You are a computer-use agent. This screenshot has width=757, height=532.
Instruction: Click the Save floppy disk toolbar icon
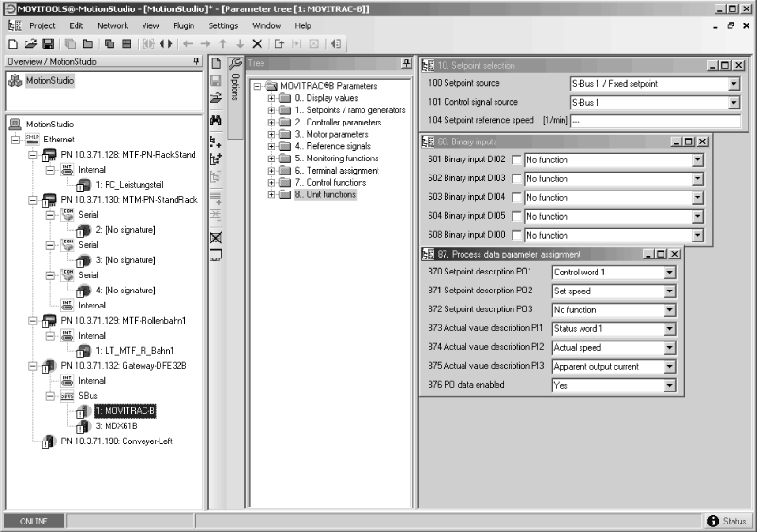click(x=48, y=44)
